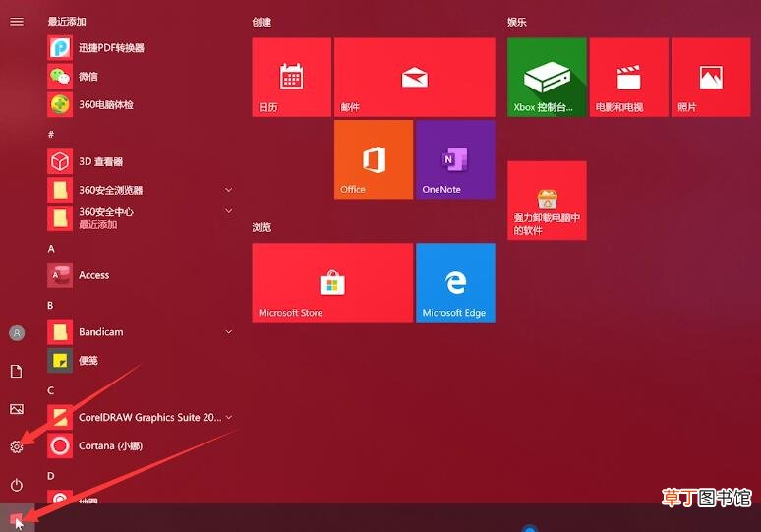Open the Office tile
Screen dimensions: 761x532
click(374, 159)
